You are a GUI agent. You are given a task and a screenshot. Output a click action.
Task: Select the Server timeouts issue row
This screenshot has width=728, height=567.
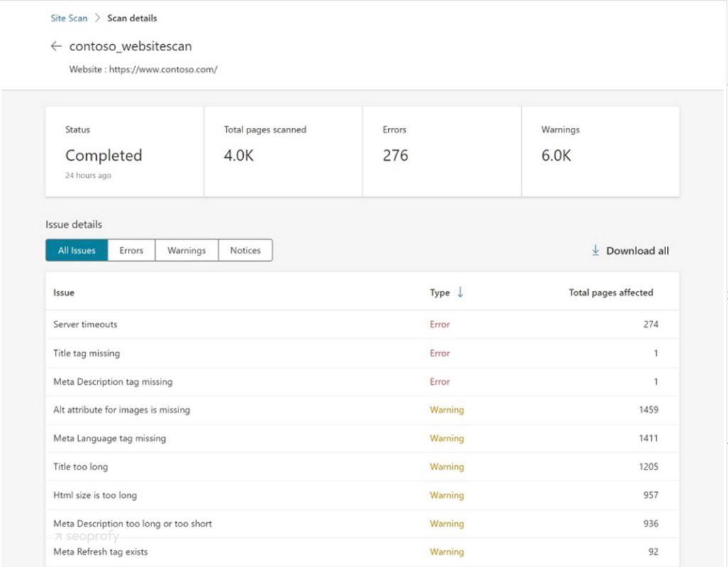tap(213, 324)
